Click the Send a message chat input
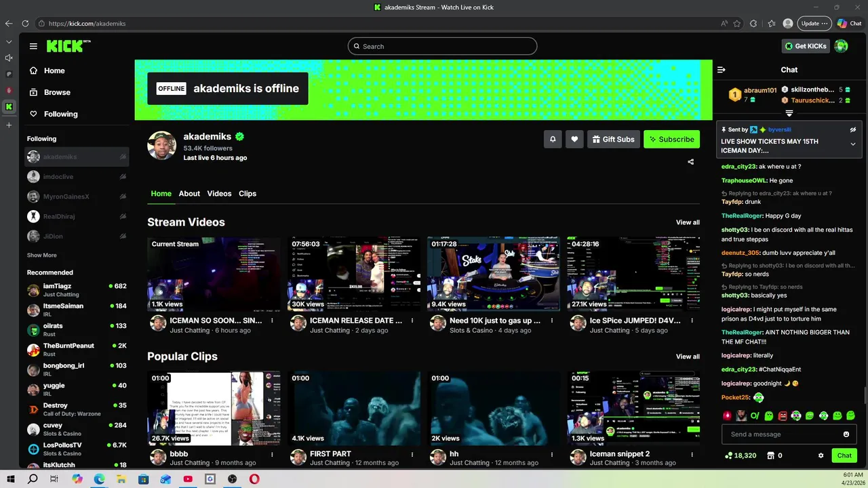 (789, 434)
